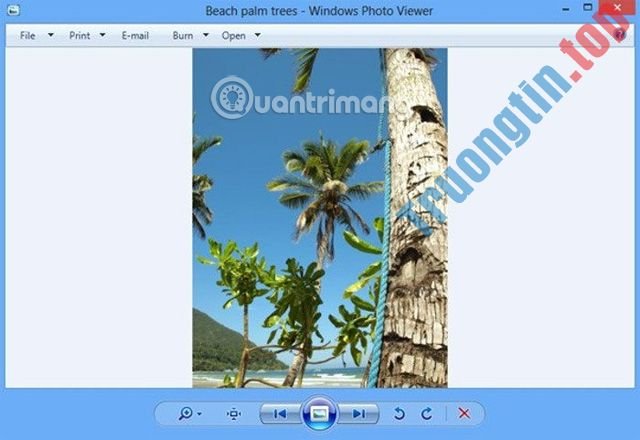Delete photo with red X icon

tap(464, 413)
